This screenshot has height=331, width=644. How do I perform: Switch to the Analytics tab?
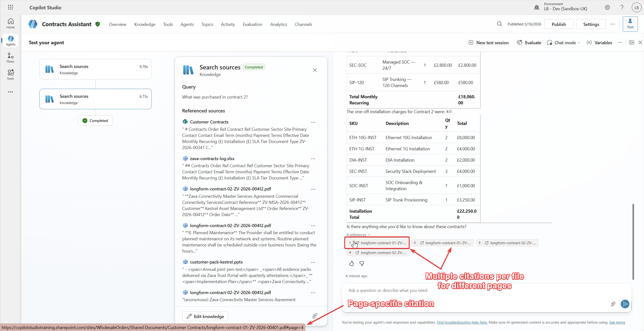(x=278, y=24)
